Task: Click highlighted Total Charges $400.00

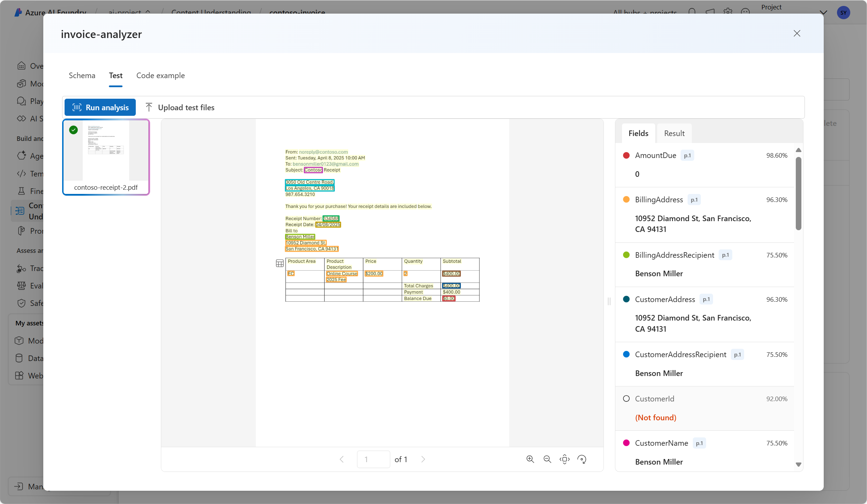Action: 451,286
